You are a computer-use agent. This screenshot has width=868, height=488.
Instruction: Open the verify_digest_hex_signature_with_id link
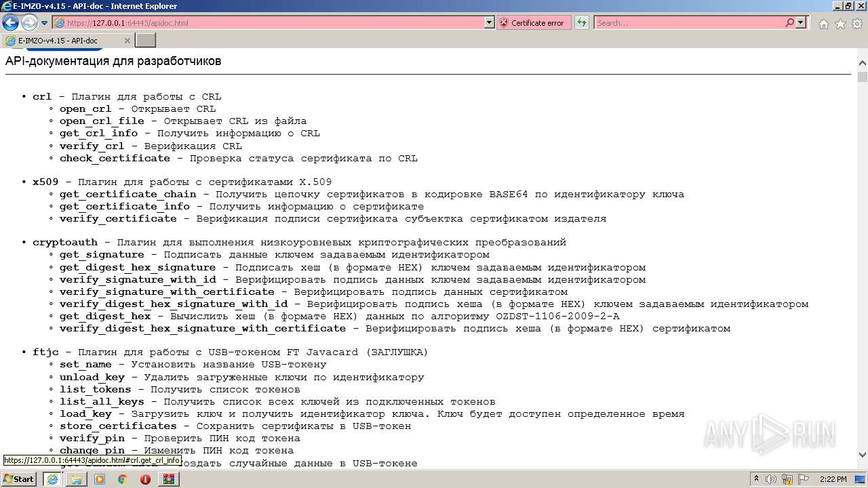pos(174,304)
